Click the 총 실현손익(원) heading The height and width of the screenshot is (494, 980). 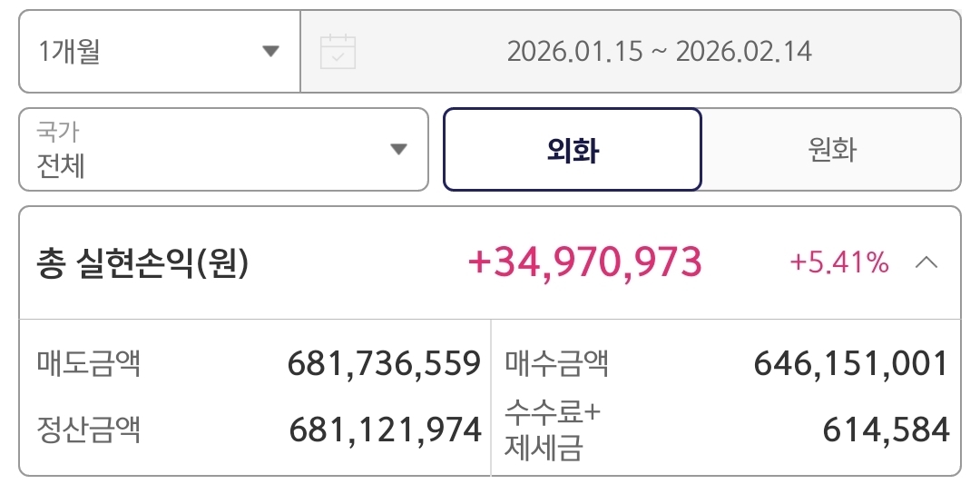tap(143, 264)
